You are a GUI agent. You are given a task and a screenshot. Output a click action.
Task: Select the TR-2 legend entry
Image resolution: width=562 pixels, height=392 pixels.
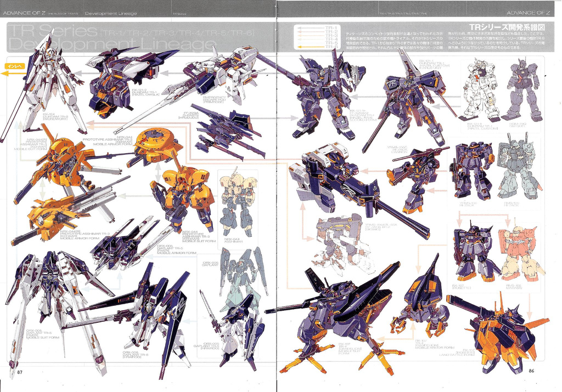[317, 31]
